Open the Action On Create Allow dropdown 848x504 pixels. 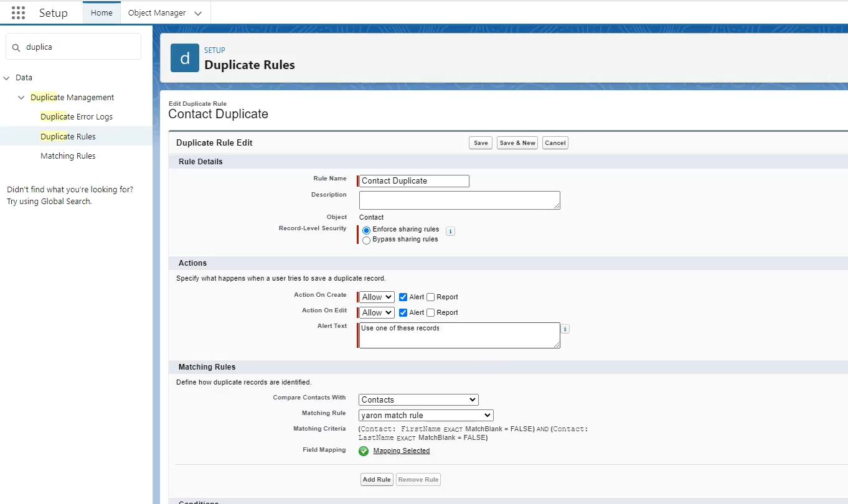[377, 297]
